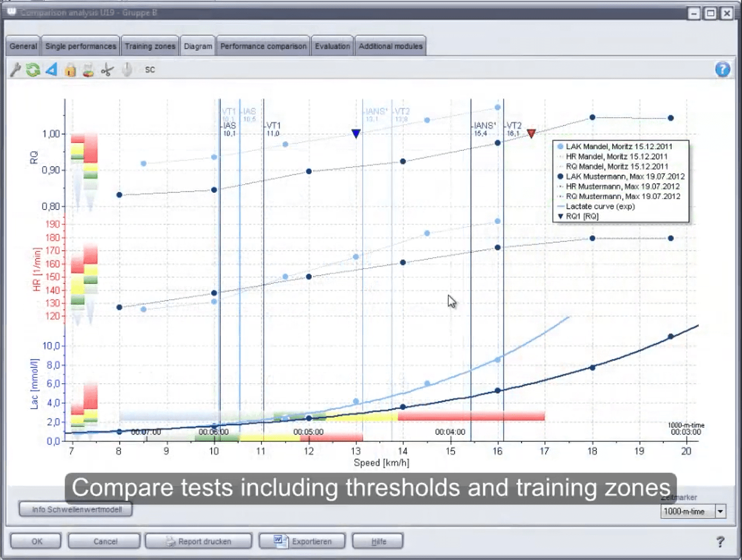742x560 pixels.
Task: Switch to Single performances tab
Action: [81, 46]
